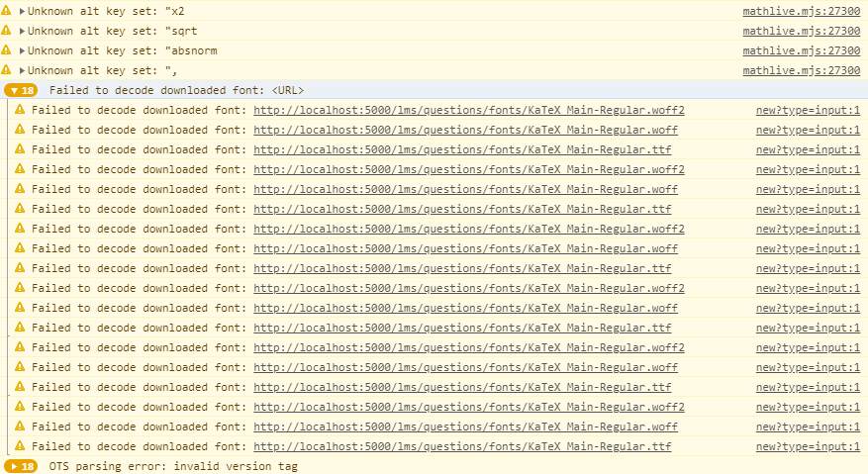Click the warning icon in the row directly below the group header
The height and width of the screenshot is (474, 868).
tap(20, 110)
